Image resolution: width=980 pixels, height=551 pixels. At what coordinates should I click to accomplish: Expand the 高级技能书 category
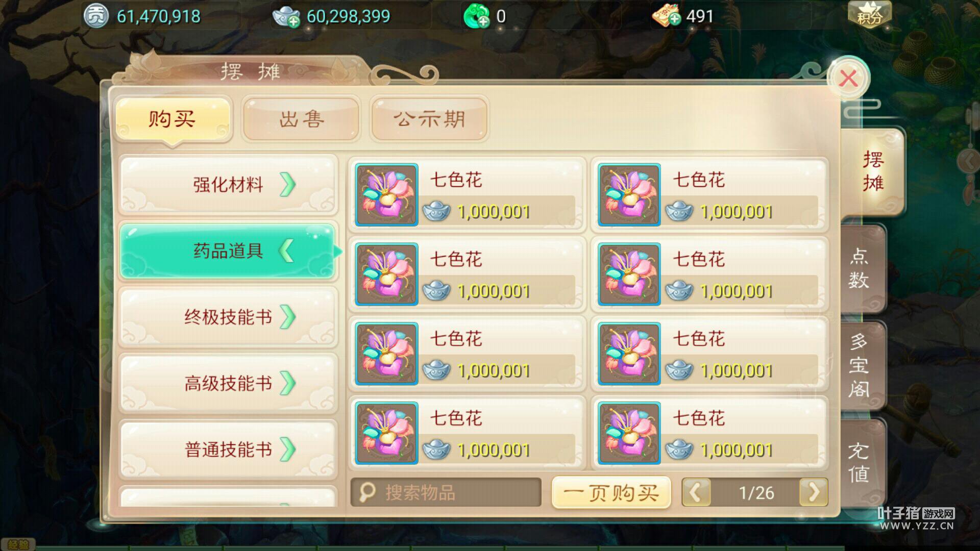click(228, 384)
